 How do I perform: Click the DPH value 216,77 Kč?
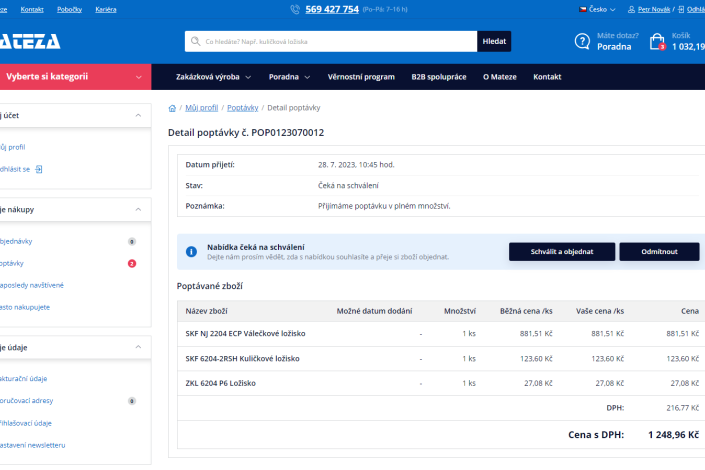point(683,408)
